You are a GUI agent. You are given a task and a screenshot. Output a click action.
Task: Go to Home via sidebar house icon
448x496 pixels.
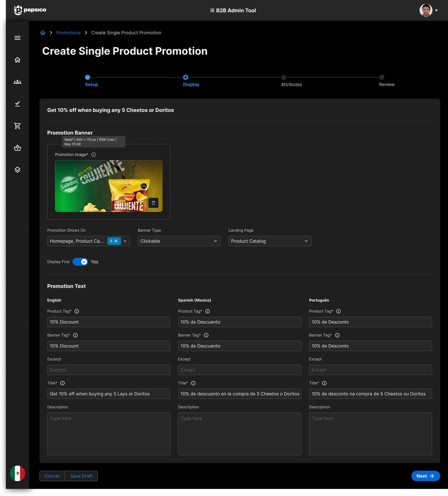point(17,60)
